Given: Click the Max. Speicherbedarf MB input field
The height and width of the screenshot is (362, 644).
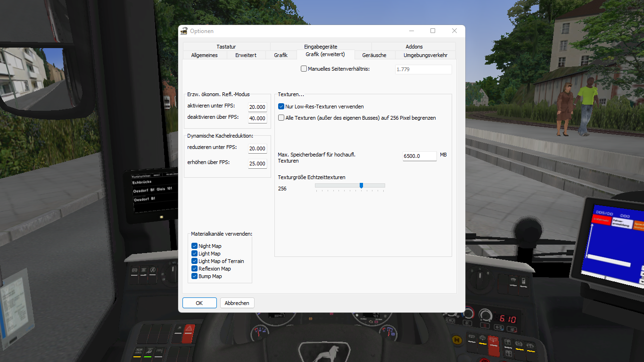Looking at the screenshot, I should pos(419,156).
